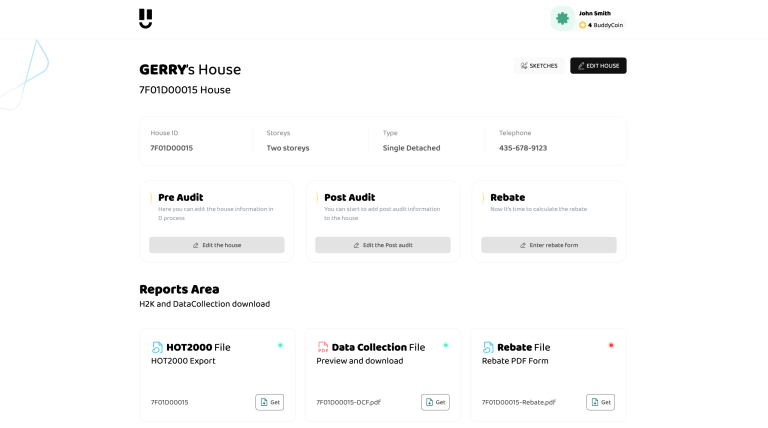Click Edit the Post audit button
This screenshot has width=768, height=428.
(383, 245)
